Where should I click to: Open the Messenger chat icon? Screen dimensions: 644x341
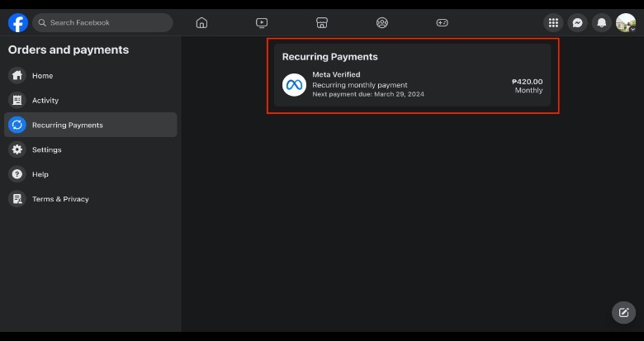[577, 22]
